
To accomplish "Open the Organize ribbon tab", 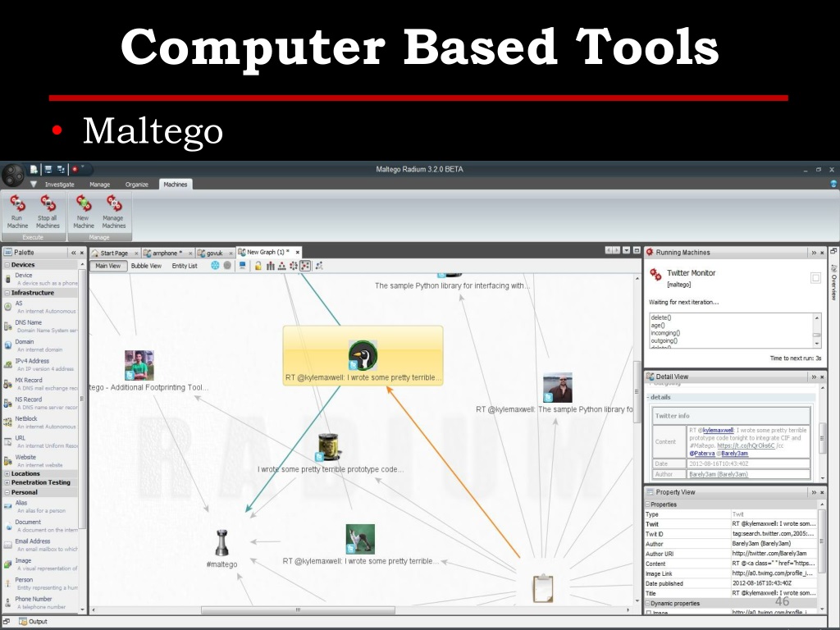I will pyautogui.click(x=137, y=185).
